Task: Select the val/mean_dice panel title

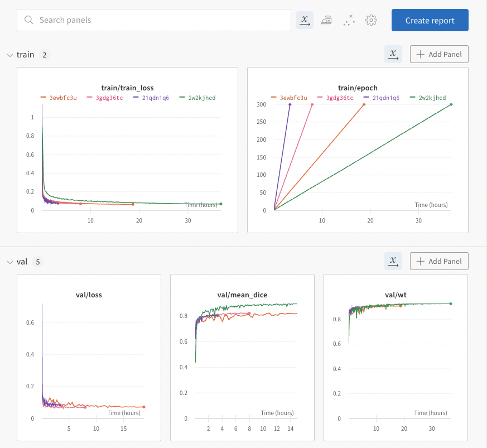Action: pos(242,295)
